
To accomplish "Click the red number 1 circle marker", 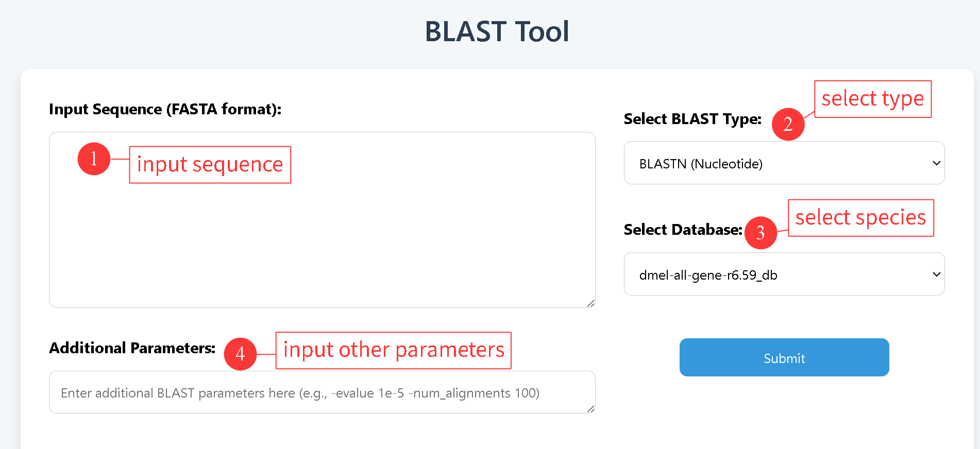I will 94,159.
